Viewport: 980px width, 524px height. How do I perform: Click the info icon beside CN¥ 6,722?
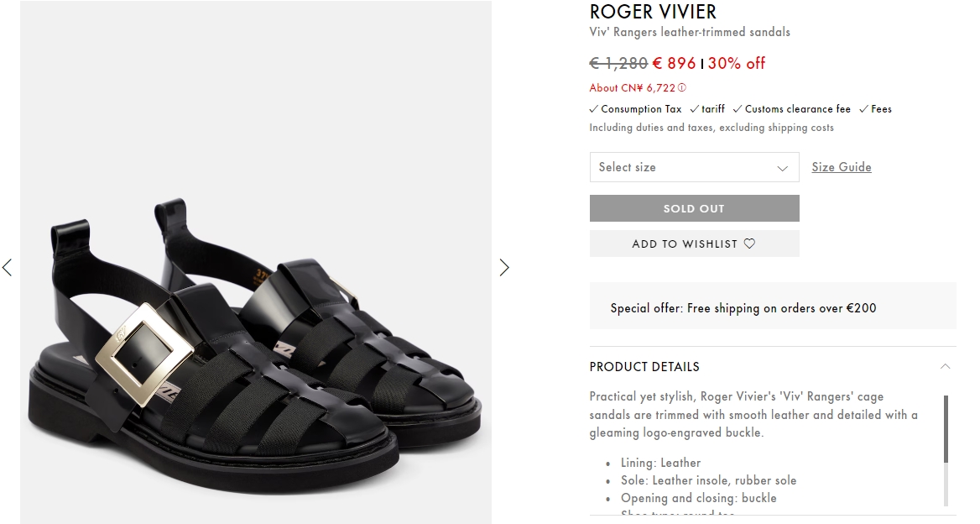tap(682, 87)
